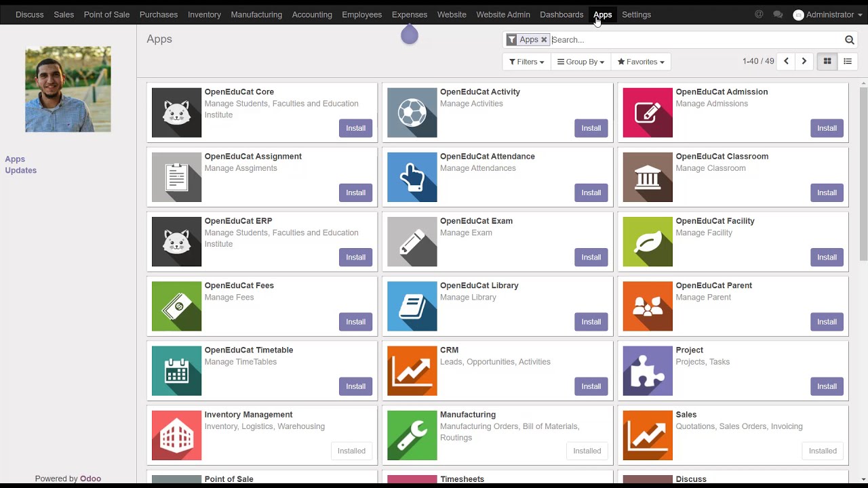Install OpenEduCat Admission

click(827, 128)
